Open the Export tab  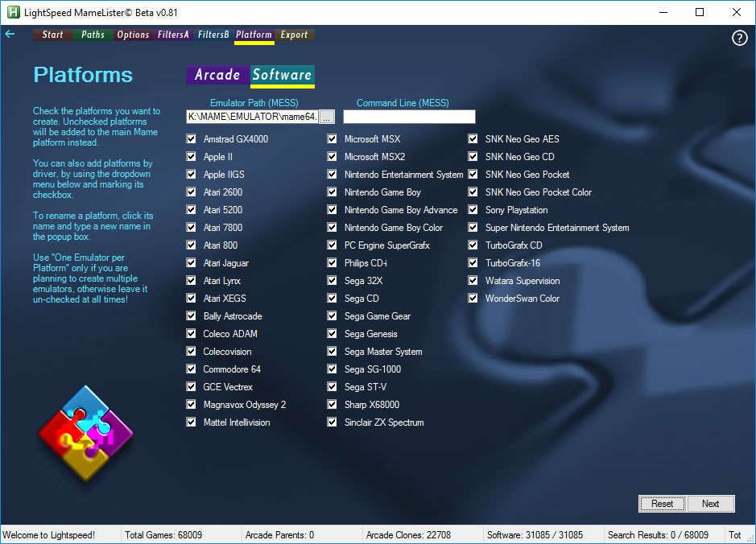click(294, 35)
